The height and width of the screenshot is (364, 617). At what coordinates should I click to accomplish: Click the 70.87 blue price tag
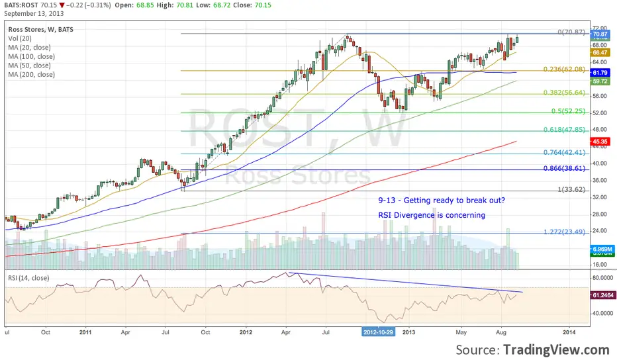(x=600, y=34)
